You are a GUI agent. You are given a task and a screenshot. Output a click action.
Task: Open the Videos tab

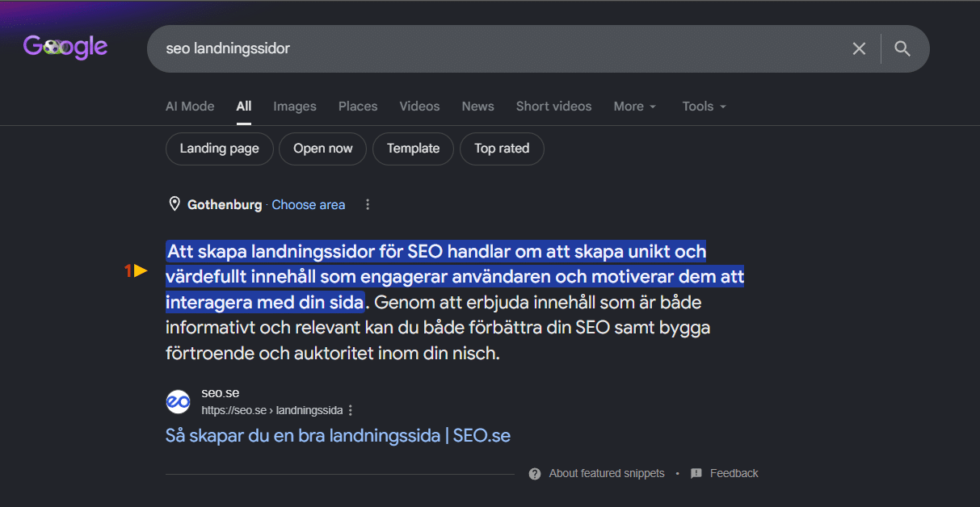[419, 107]
